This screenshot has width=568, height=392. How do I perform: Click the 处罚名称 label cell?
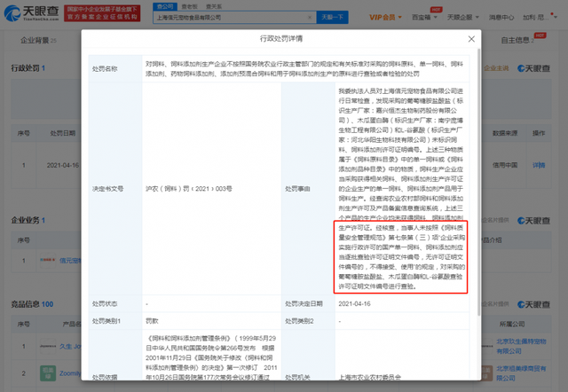115,69
